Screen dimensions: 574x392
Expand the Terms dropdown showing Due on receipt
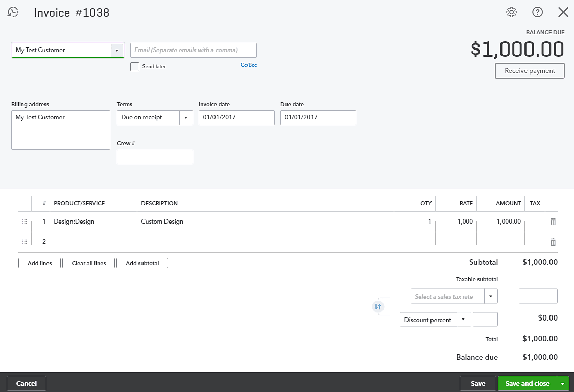[x=186, y=117]
